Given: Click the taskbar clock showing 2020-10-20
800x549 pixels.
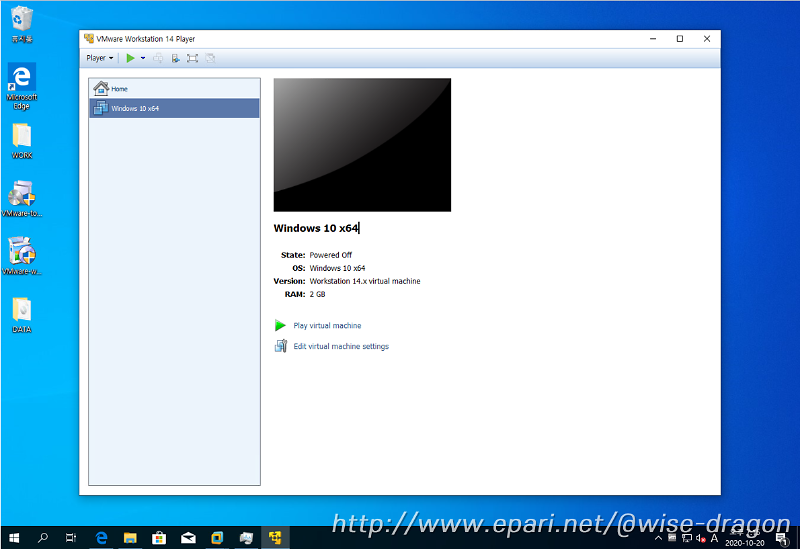Looking at the screenshot, I should tap(744, 538).
